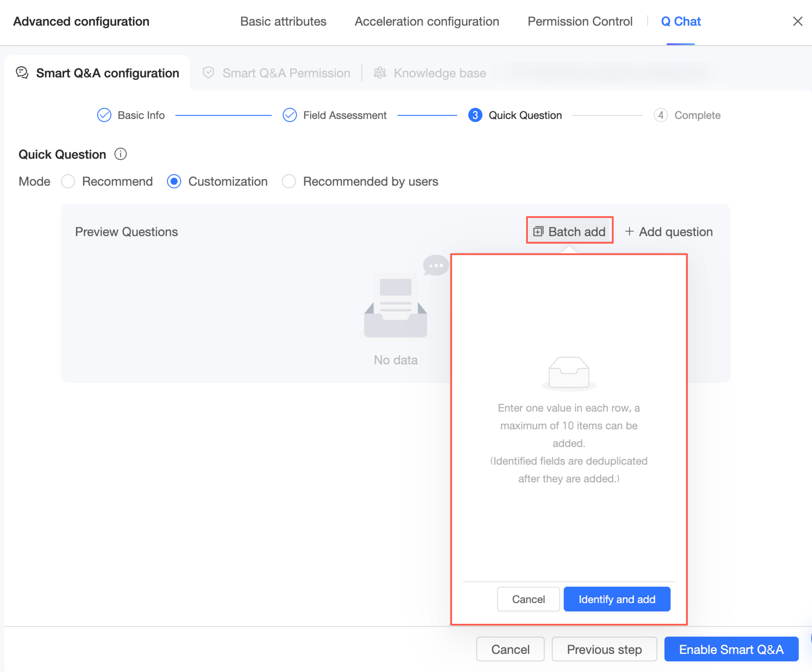Select the Recommend mode radio button
The image size is (812, 672).
[x=68, y=181]
